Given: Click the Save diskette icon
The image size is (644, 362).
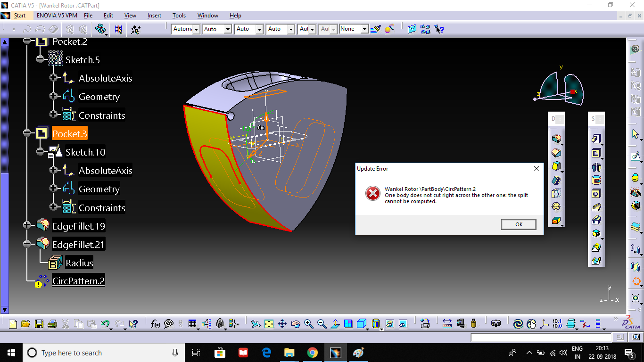Looking at the screenshot, I should coord(39,324).
